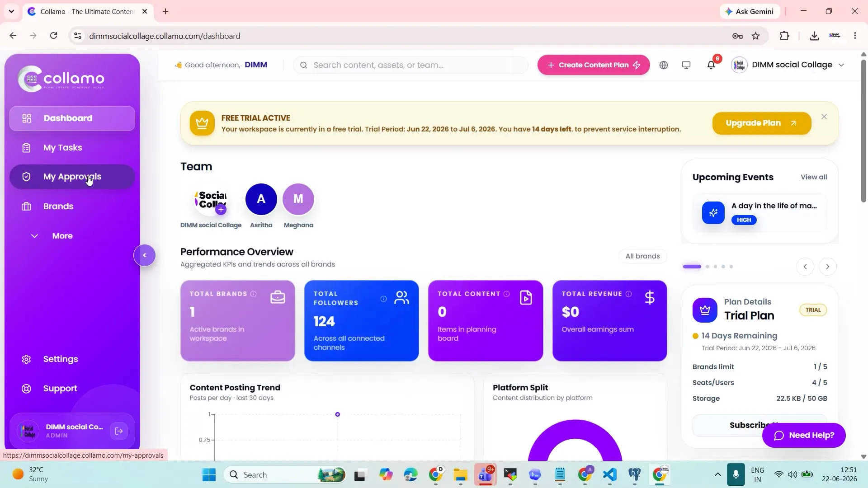
Task: Open Brands in the sidebar
Action: point(72,206)
